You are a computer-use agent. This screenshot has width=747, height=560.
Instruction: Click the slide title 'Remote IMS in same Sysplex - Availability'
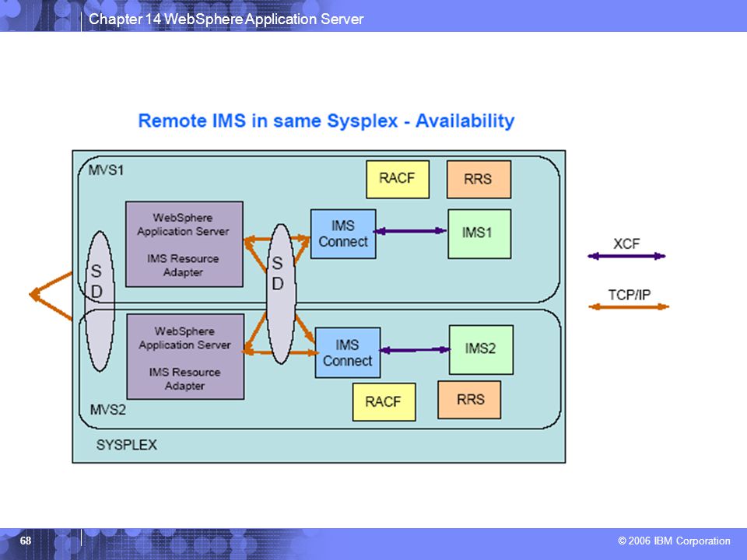click(326, 121)
